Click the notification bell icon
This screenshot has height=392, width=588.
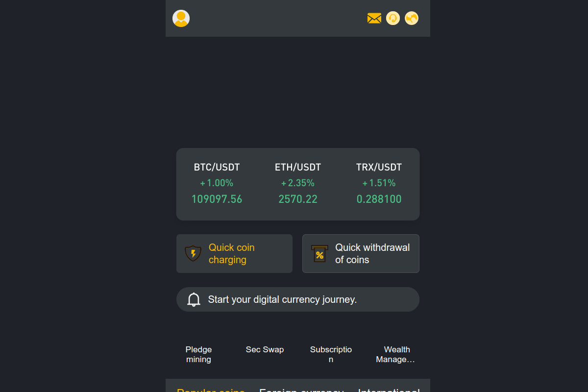[194, 299]
